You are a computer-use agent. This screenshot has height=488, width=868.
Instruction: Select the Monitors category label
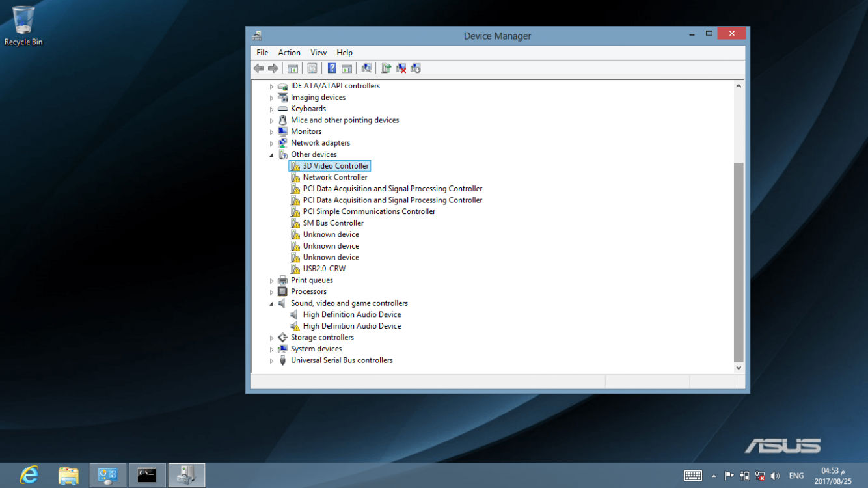(x=306, y=131)
